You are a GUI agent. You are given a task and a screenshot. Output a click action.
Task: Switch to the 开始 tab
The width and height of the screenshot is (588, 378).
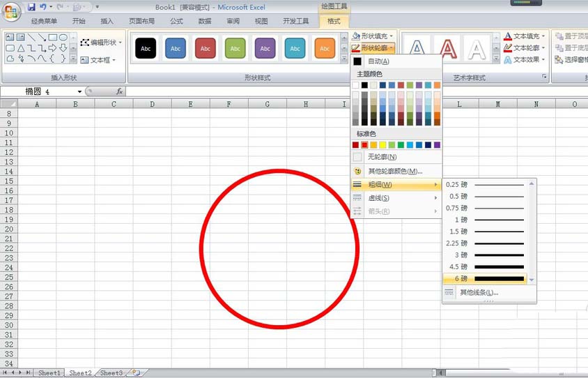[x=79, y=21]
